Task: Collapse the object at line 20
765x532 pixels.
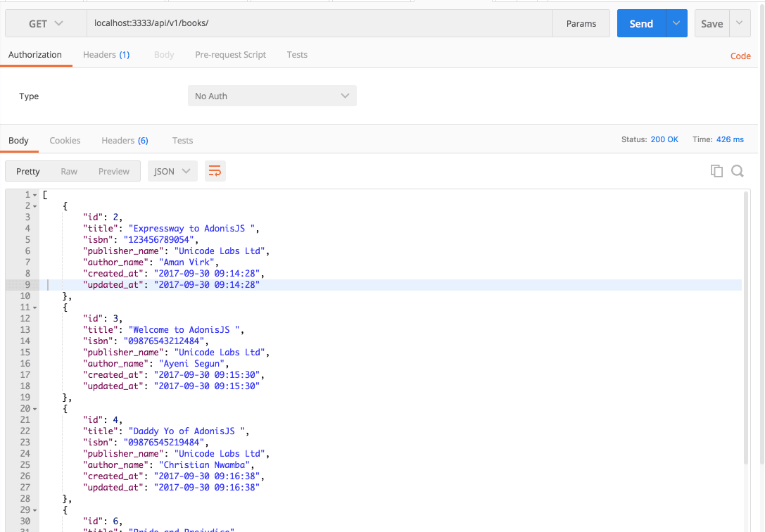Action: [34, 409]
